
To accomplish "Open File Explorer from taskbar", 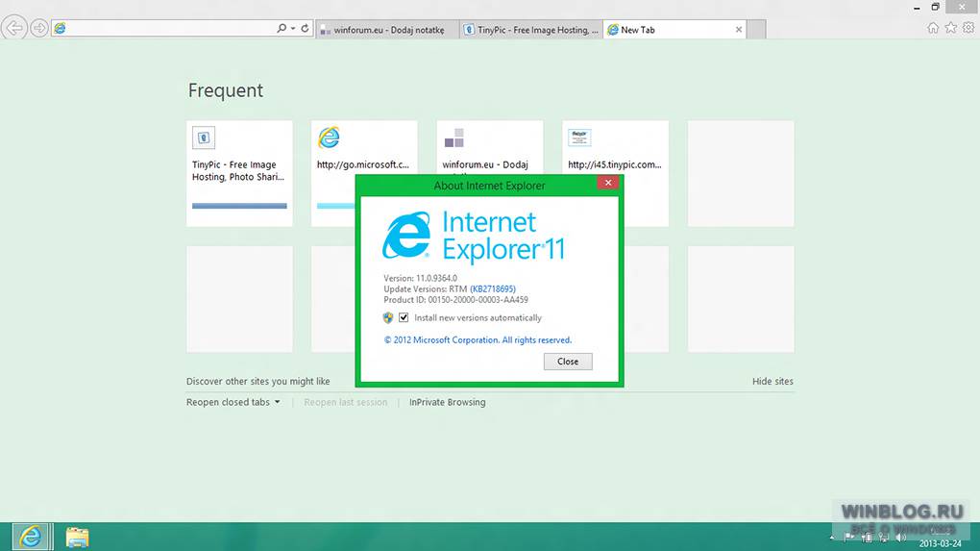I will pos(78,538).
